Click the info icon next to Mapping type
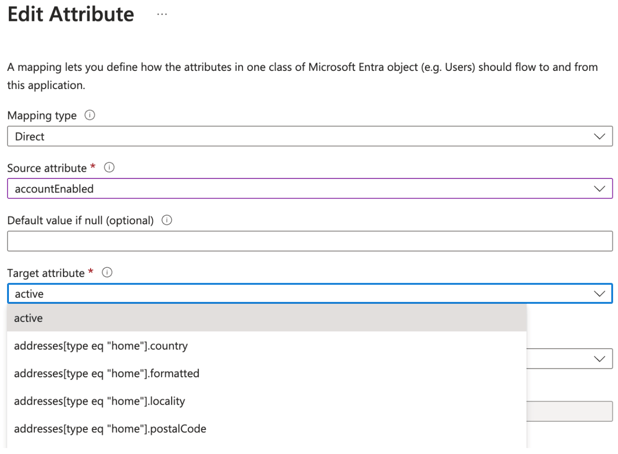The height and width of the screenshot is (454, 618). (90, 116)
